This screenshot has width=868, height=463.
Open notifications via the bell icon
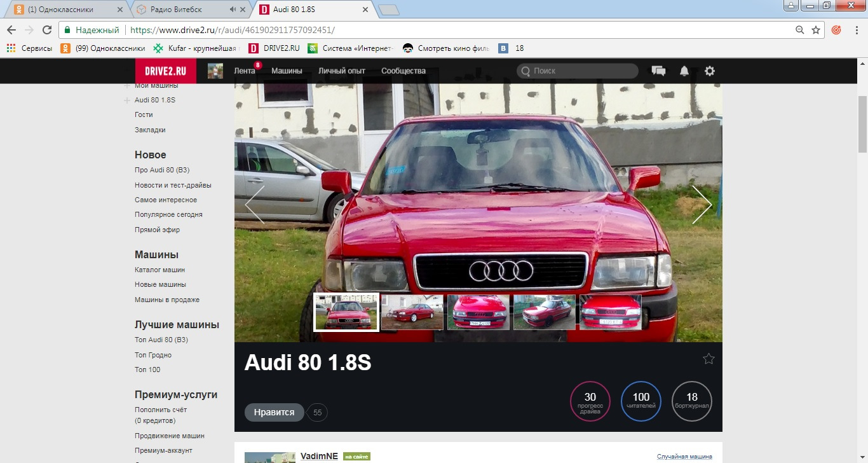coord(684,71)
